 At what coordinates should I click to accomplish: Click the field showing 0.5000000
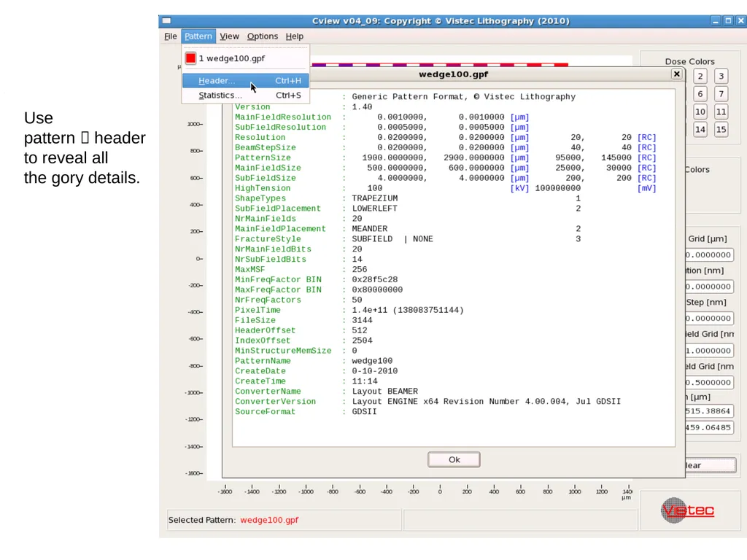pyautogui.click(x=709, y=382)
